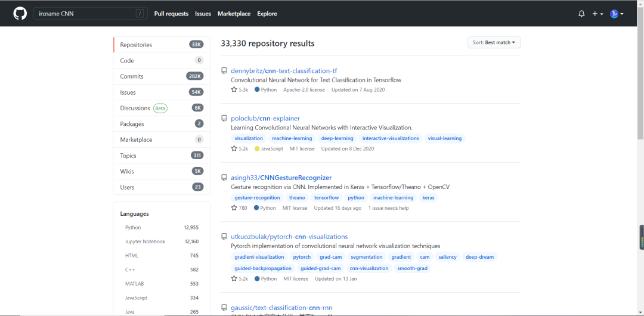Open utkuozbulak/pytorch-cnn-visualizations repository
The image size is (644, 316).
coord(290,237)
